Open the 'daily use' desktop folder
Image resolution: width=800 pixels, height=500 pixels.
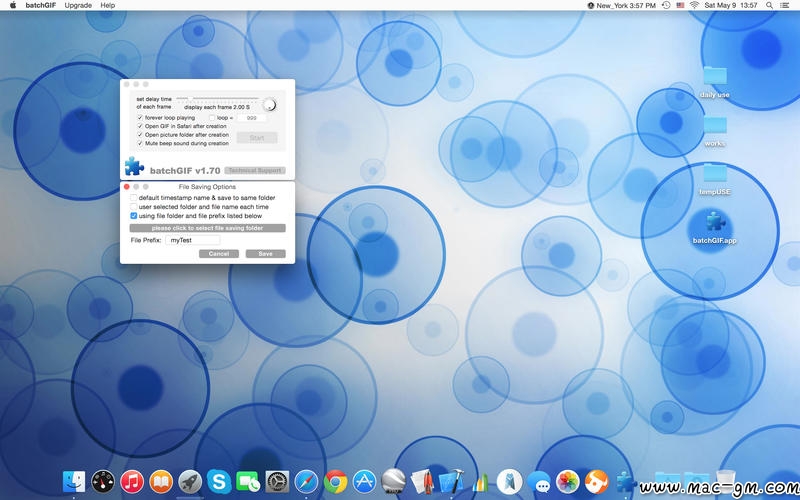click(x=714, y=76)
